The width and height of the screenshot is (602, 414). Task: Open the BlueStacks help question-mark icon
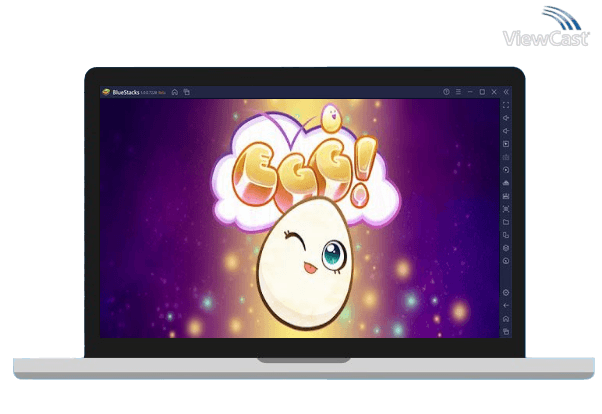[446, 92]
